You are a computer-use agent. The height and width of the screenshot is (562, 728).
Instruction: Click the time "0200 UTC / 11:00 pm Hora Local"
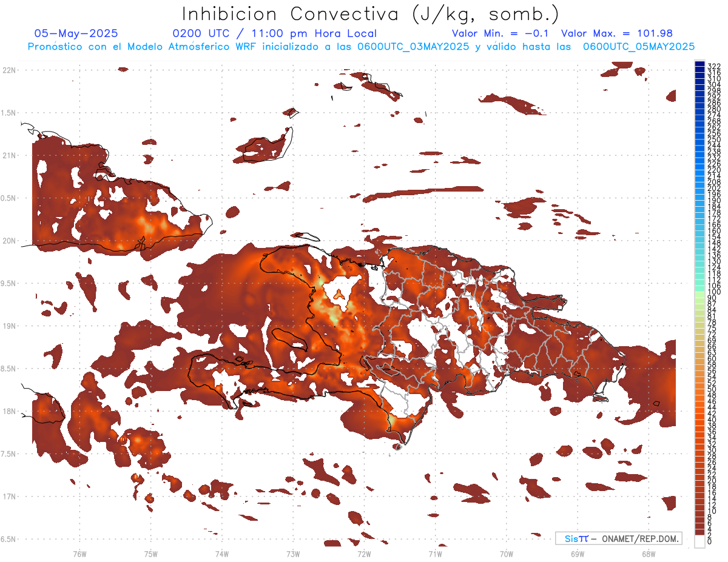coord(274,33)
